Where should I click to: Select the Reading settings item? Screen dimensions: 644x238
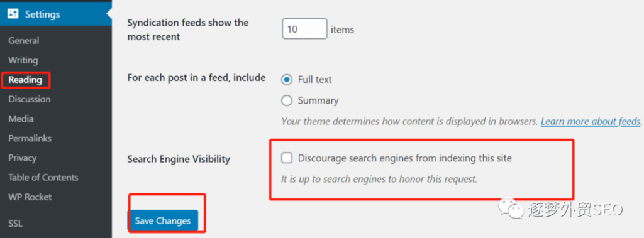tap(25, 80)
